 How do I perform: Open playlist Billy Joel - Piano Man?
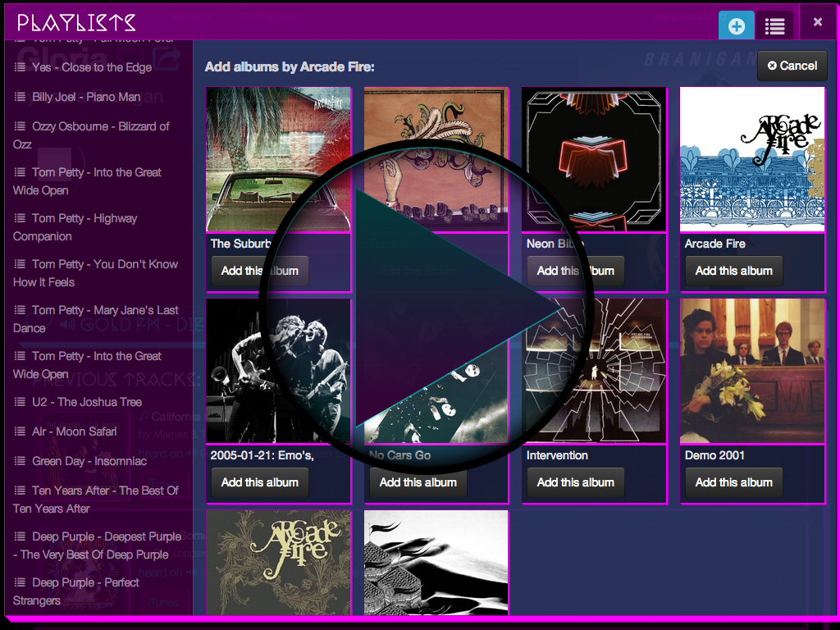pyautogui.click(x=85, y=97)
